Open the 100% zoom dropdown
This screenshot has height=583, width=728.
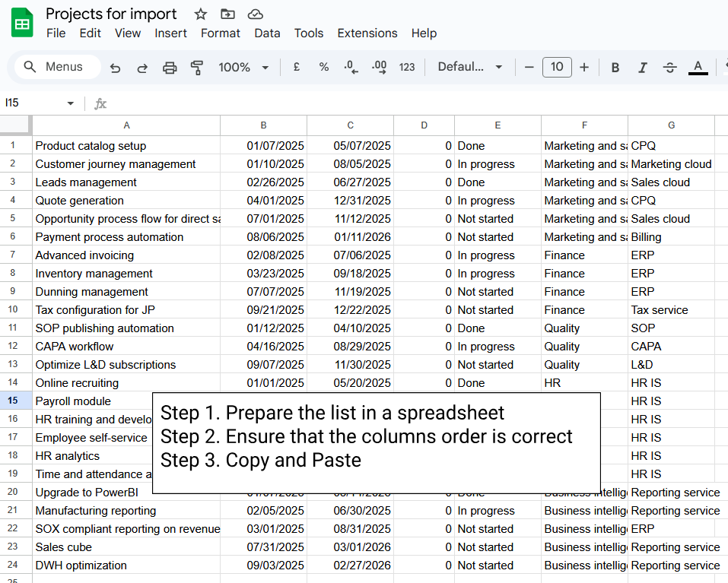coord(243,67)
